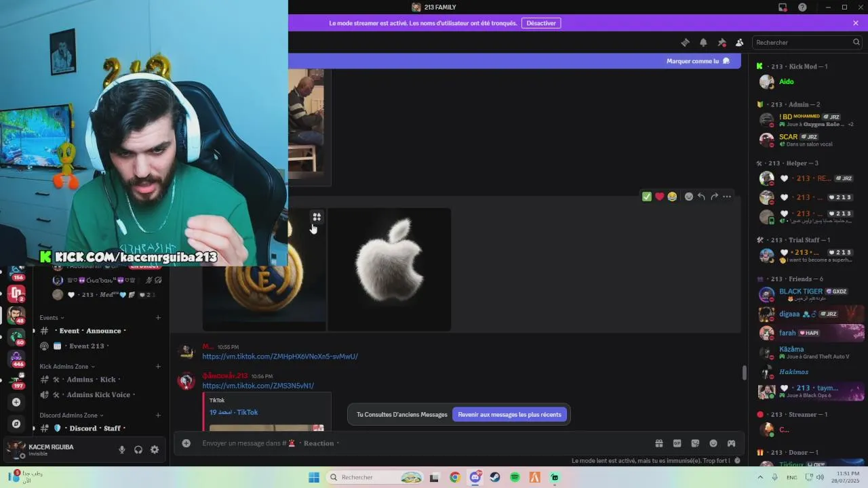Dismiss the streamer mode banner
868x488 pixels.
click(856, 23)
